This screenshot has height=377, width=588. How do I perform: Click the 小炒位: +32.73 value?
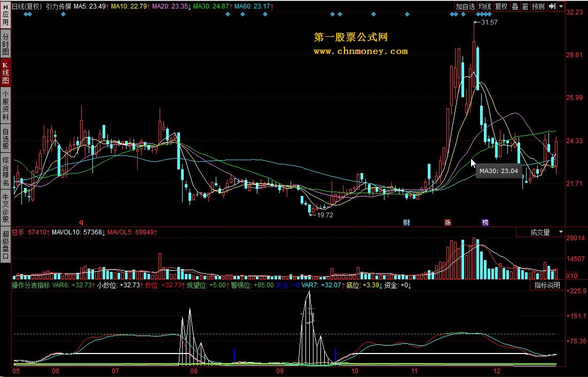(120, 285)
